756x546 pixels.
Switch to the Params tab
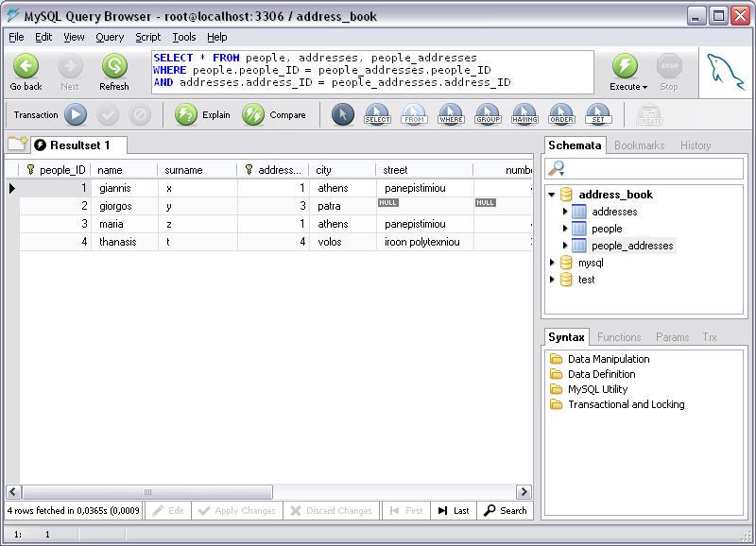click(673, 337)
